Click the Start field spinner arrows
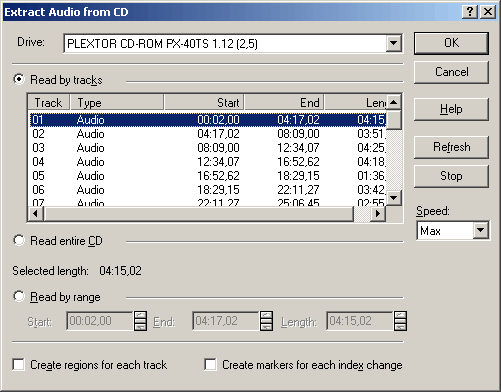 tap(140, 321)
